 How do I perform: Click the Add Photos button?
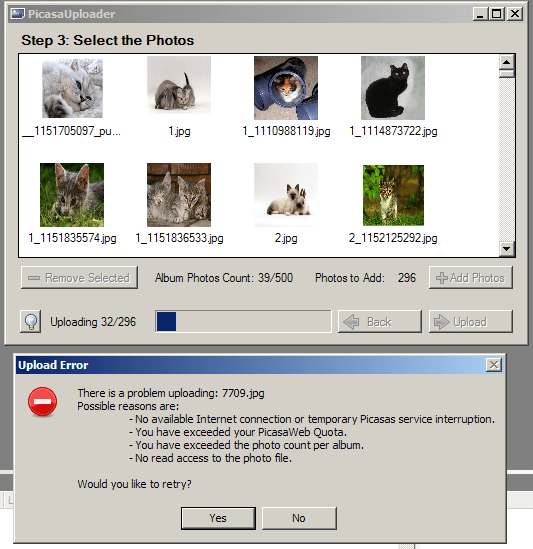[x=471, y=278]
